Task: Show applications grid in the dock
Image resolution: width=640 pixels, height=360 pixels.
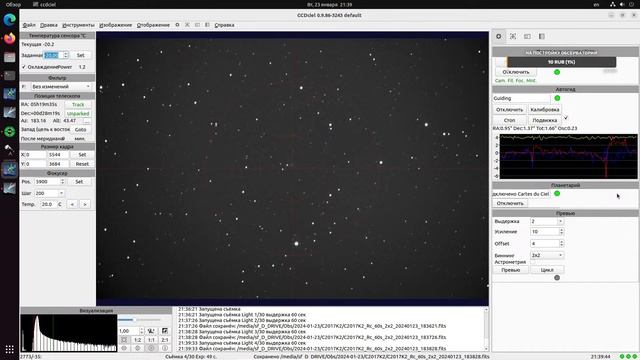Action: pyautogui.click(x=9, y=349)
